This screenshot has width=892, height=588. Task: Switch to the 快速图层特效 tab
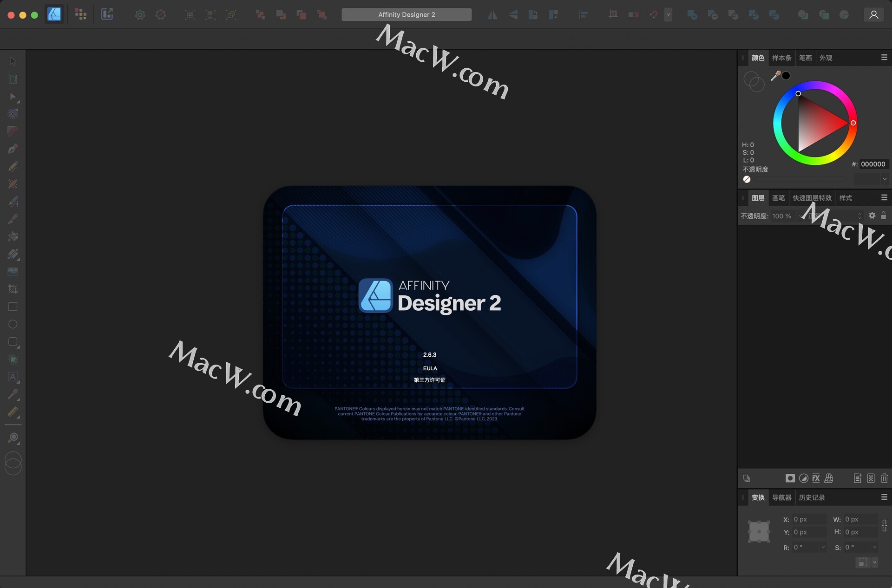[812, 198]
